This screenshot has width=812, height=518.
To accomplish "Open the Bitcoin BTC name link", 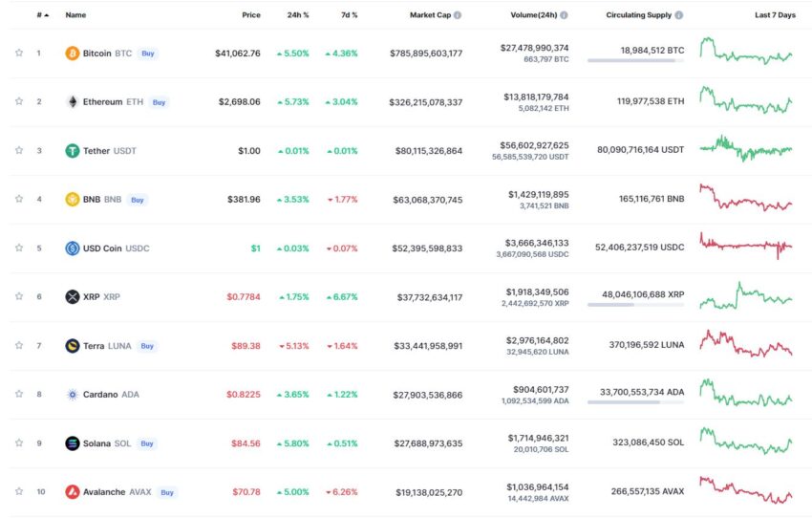I will click(x=107, y=54).
